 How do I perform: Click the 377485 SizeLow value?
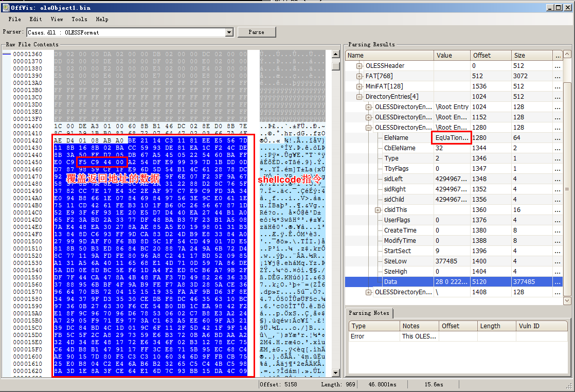[446, 261]
